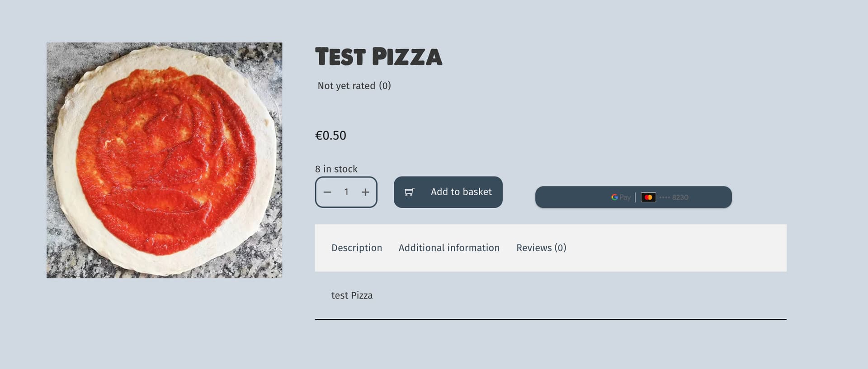
Task: Click the shopping cart icon
Action: click(409, 192)
